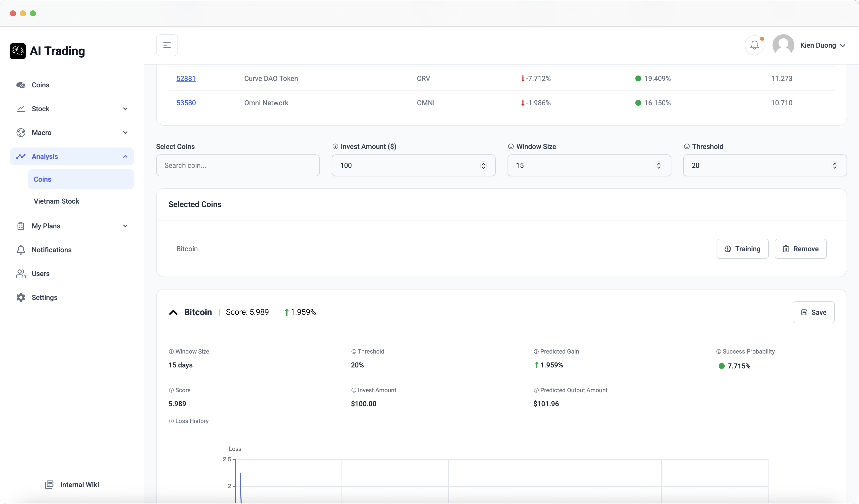This screenshot has height=504, width=859.
Task: Click the sidebar Notifications bell icon
Action: pos(21,250)
